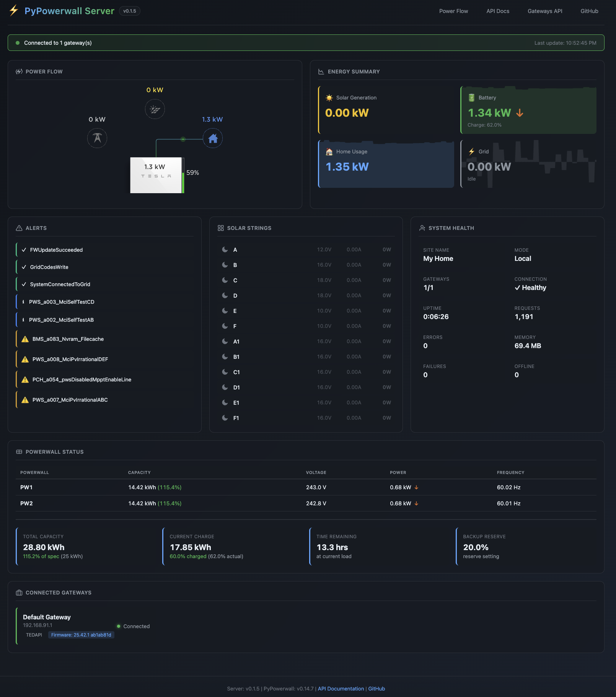This screenshot has width=616, height=697.
Task: Click the sun icon in Solar Generation card
Action: click(329, 98)
